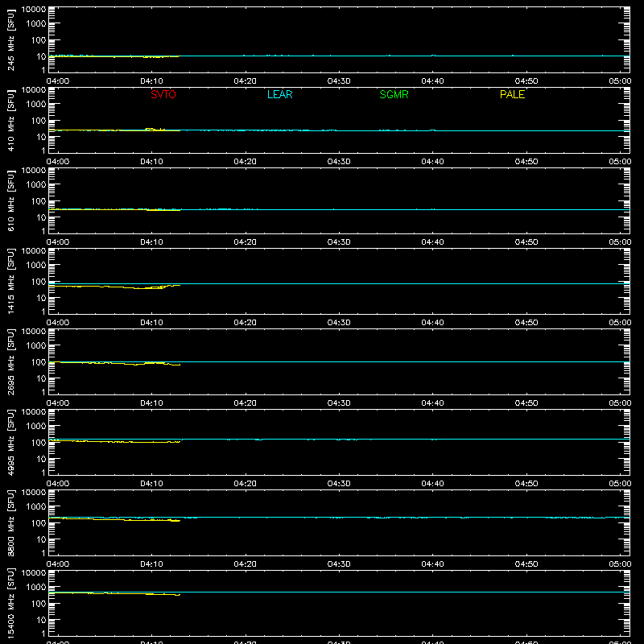This screenshot has width=644, height=644.
Task: Click 04:10 tick label under 2695 MHz plot
Action: 151,403
